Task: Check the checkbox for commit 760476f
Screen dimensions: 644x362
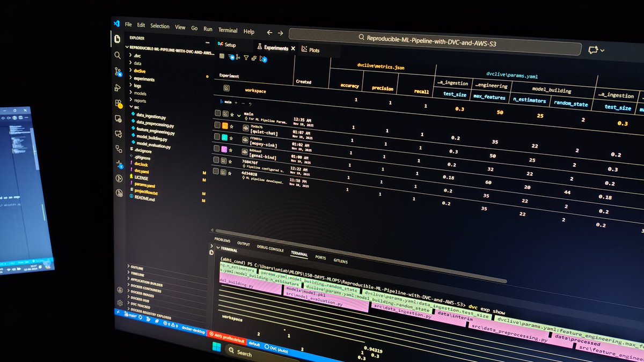Action: pyautogui.click(x=216, y=159)
